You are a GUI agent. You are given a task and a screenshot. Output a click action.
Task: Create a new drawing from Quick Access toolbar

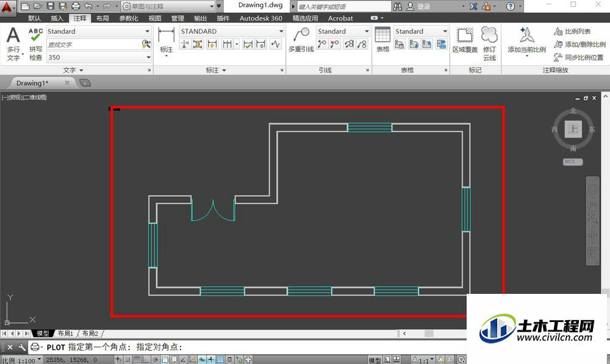[x=25, y=6]
